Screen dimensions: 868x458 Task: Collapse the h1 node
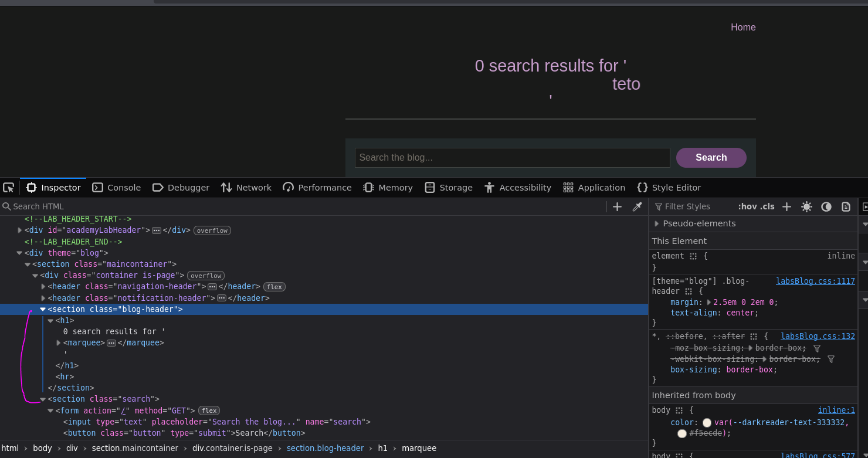click(50, 321)
